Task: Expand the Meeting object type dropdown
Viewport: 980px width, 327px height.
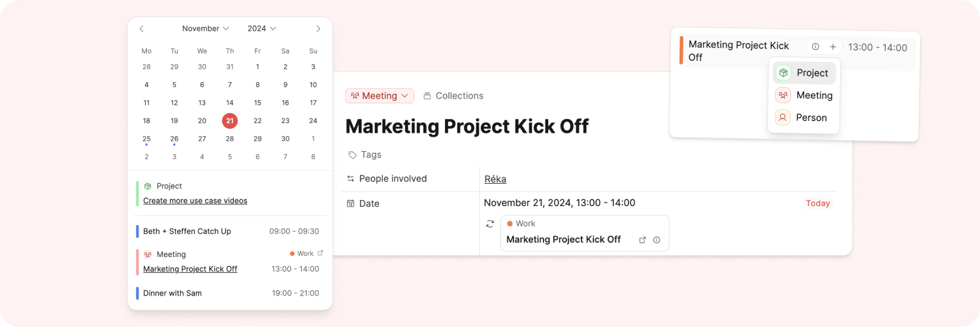Action: pyautogui.click(x=380, y=95)
